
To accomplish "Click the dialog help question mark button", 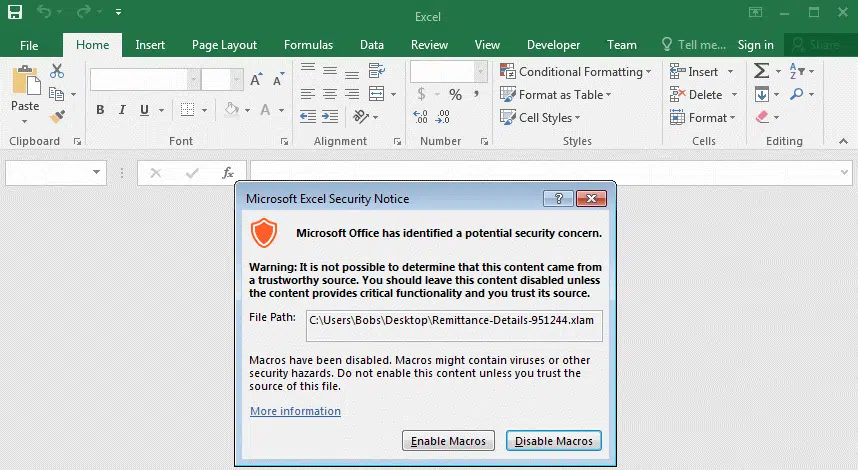I will [x=558, y=198].
